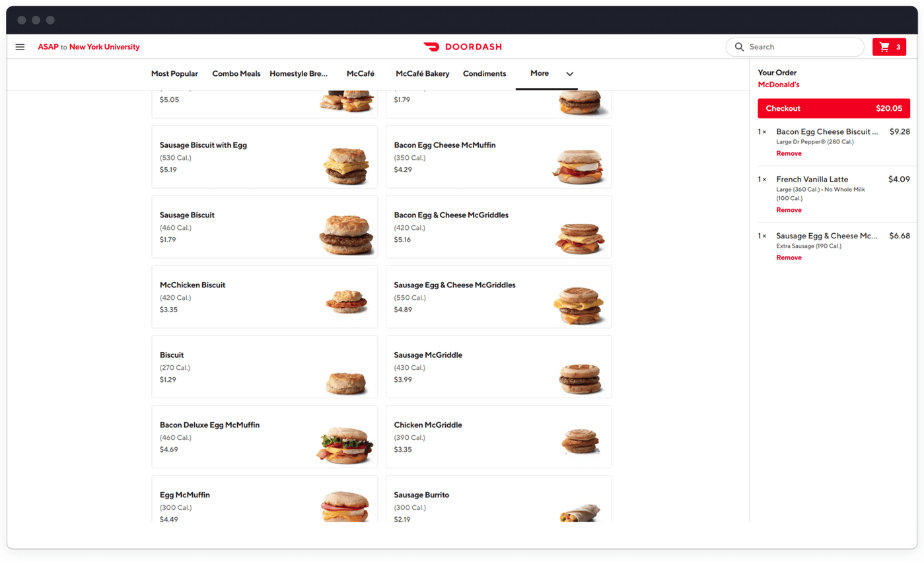Click Large Dr Pepper (280 Cal.) modifier text

pos(816,142)
